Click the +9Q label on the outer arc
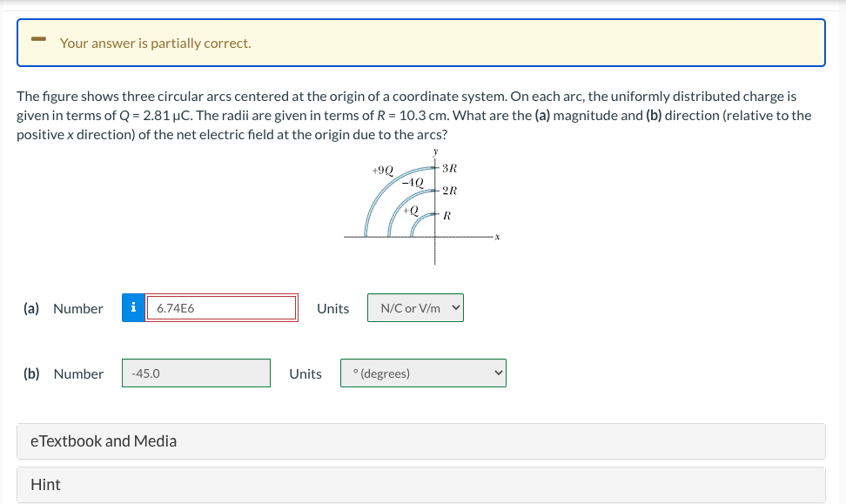The height and width of the screenshot is (504, 846). coord(383,171)
